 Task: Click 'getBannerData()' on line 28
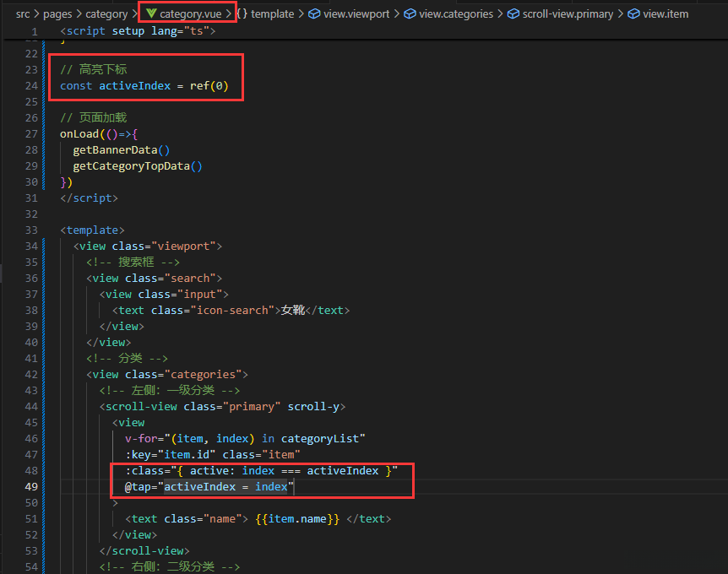tap(122, 150)
